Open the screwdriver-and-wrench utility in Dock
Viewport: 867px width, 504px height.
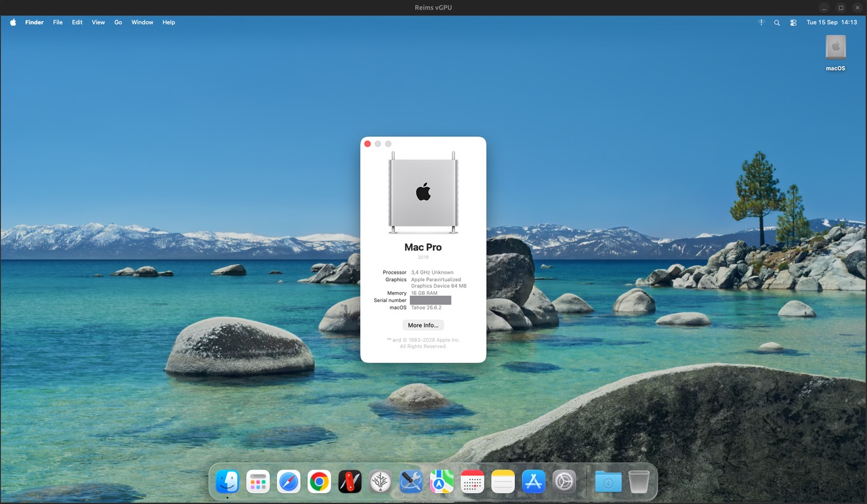(x=411, y=482)
